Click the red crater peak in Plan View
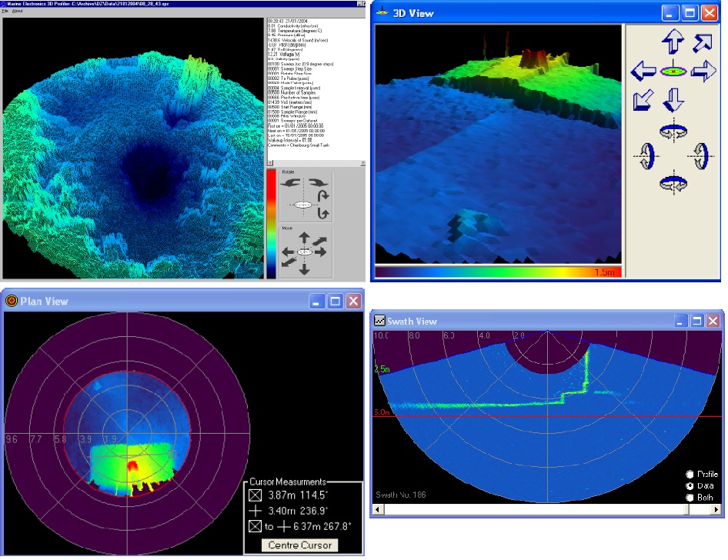 pos(133,465)
